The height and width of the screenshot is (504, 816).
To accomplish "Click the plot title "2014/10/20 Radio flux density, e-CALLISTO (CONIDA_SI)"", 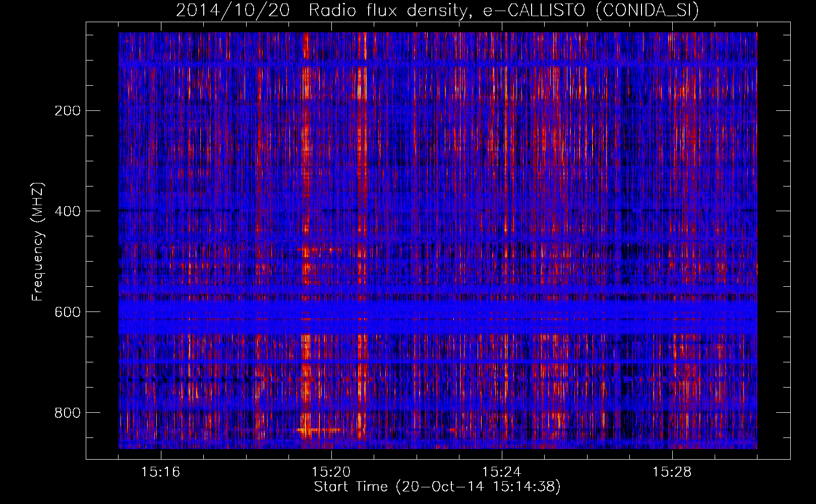I will (437, 11).
